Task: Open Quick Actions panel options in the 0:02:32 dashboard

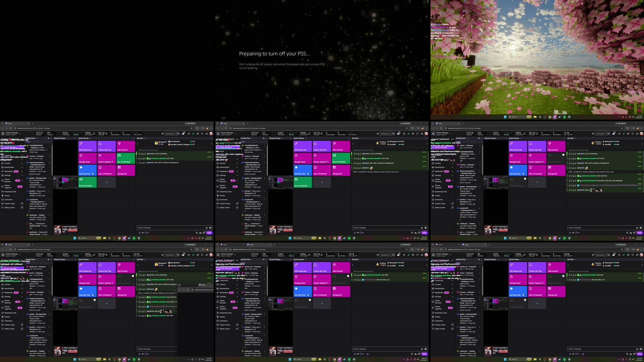Action: point(564,138)
